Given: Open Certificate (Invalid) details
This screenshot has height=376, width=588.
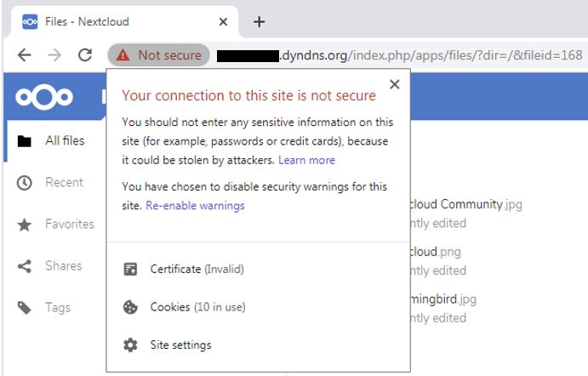Looking at the screenshot, I should click(259, 269).
